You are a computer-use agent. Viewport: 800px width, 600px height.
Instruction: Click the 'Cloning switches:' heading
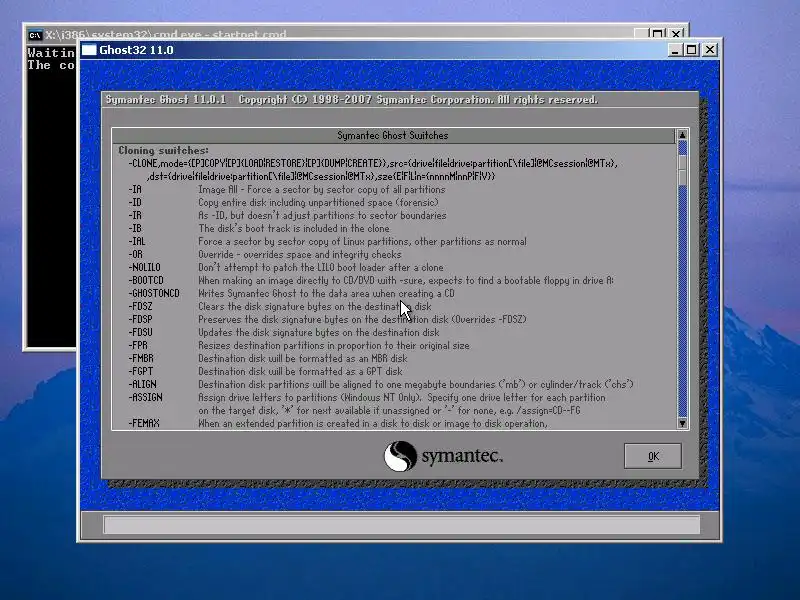[163, 151]
